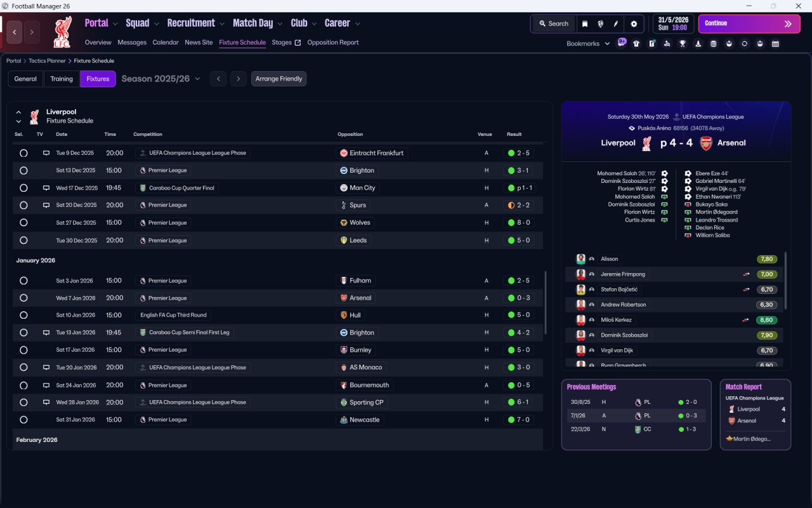
Task: Open the Opposition Report sub-tab
Action: (x=333, y=43)
